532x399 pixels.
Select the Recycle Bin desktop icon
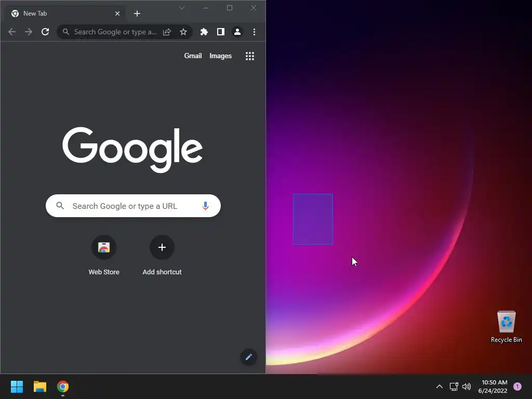click(x=506, y=327)
